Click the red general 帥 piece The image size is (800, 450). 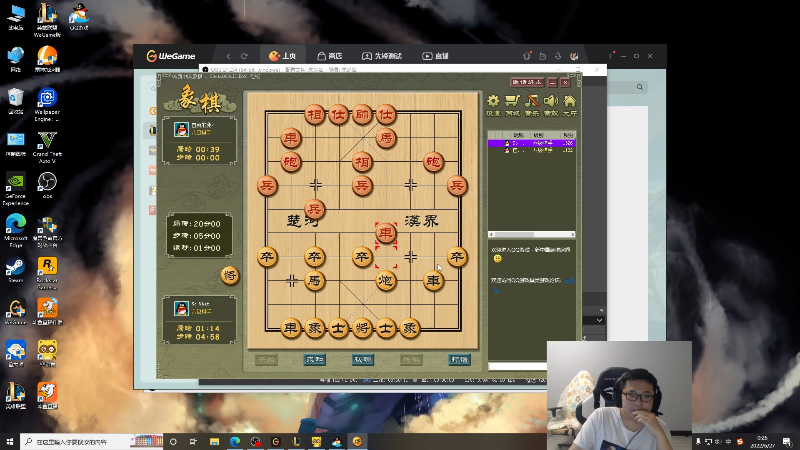coord(362,114)
